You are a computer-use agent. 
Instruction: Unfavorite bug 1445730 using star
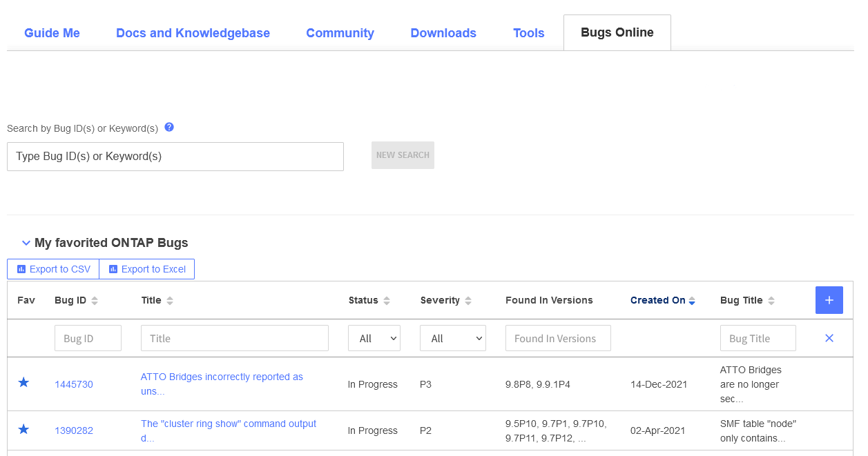click(23, 383)
